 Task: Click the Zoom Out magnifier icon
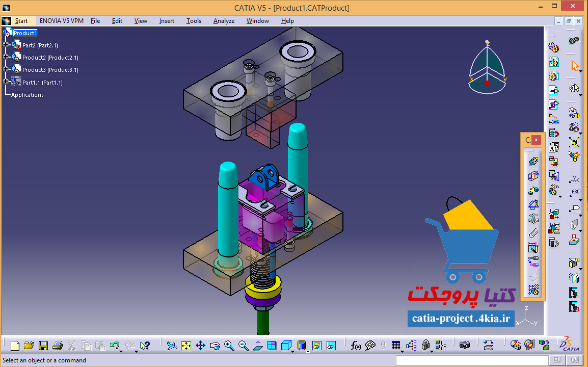coord(244,346)
